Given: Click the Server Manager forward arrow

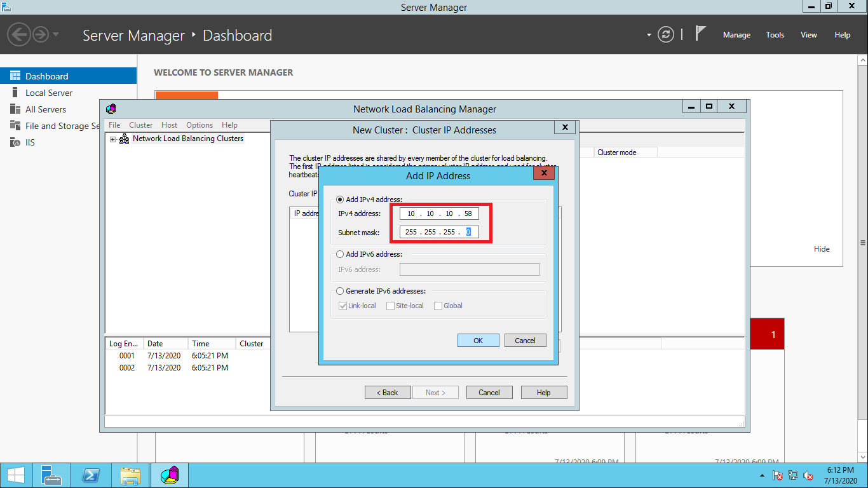Looking at the screenshot, I should [x=41, y=34].
